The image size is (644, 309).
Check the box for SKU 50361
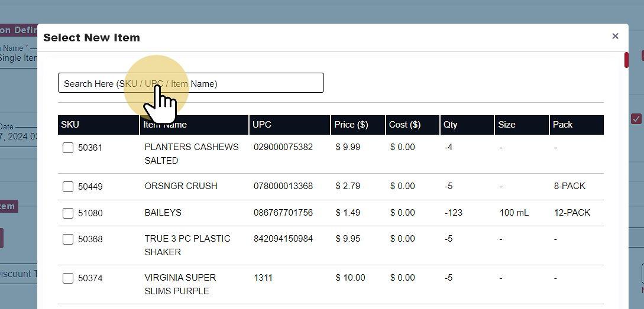pos(68,148)
